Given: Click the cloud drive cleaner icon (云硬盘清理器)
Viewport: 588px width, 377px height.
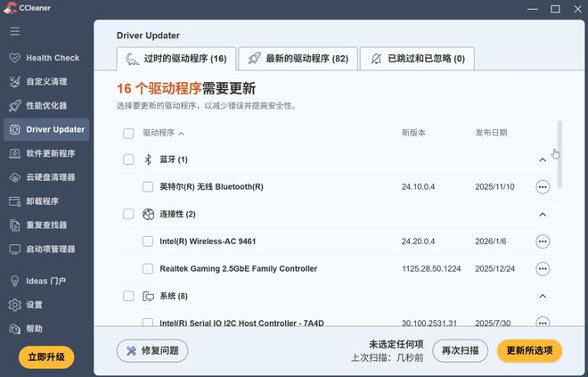Looking at the screenshot, I should pyautogui.click(x=15, y=177).
